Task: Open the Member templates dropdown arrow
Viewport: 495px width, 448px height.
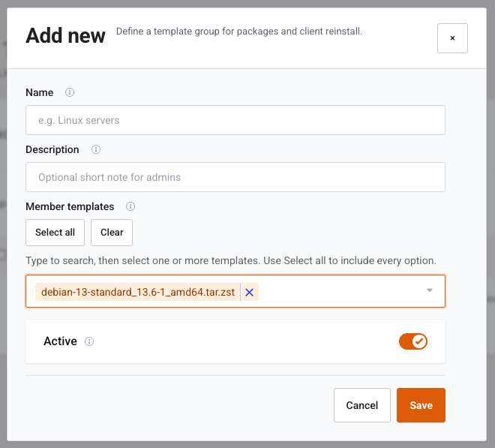Action: coord(429,290)
